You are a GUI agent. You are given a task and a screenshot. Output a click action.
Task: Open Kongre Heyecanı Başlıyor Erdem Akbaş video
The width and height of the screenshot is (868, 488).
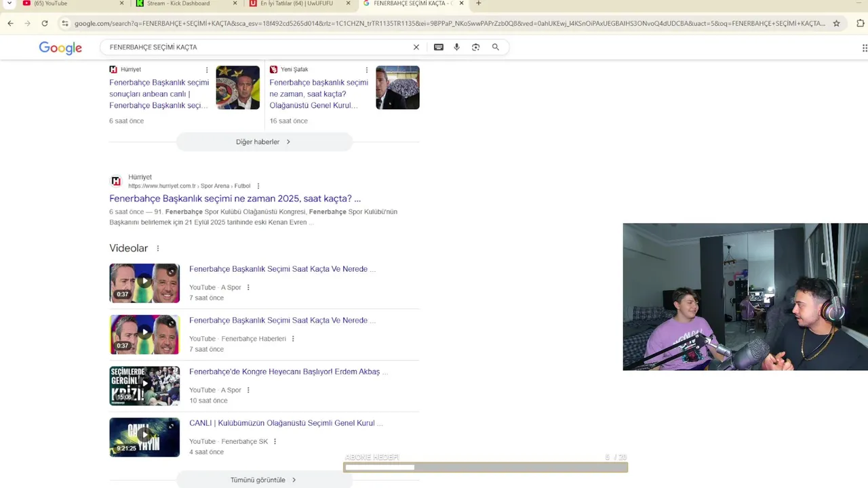tap(289, 372)
